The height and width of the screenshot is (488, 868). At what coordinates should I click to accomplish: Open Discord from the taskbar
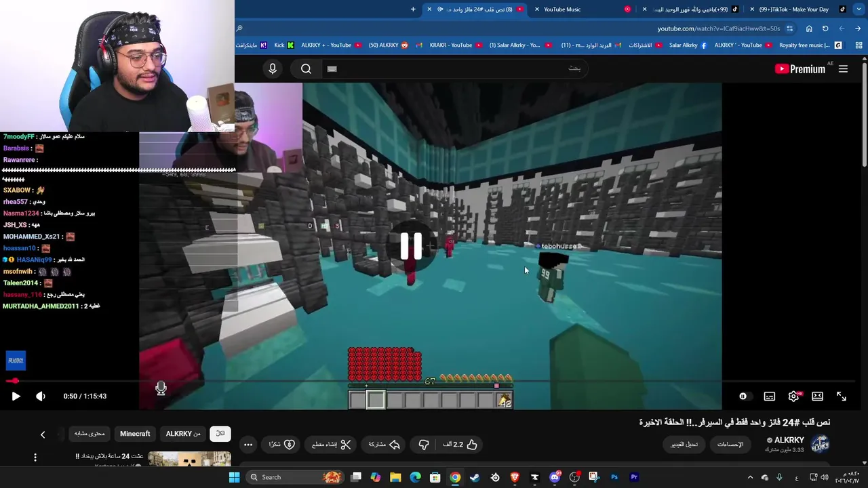555,477
